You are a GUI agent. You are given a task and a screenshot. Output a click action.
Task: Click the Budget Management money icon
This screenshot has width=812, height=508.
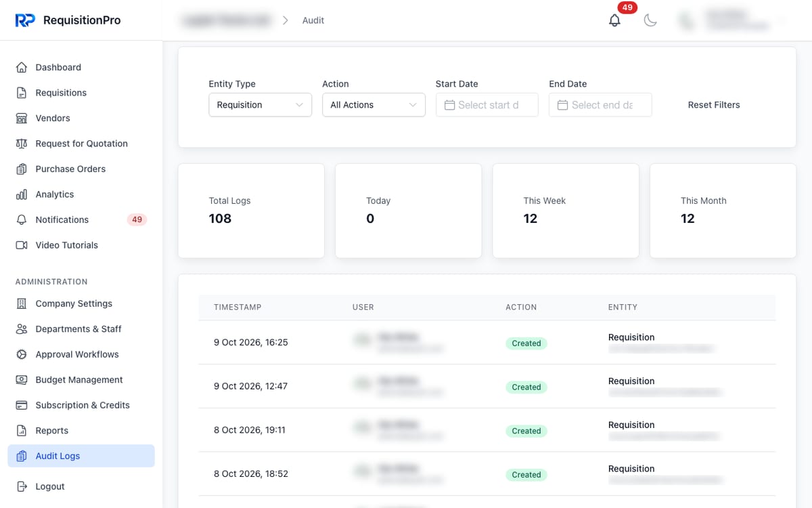click(22, 380)
